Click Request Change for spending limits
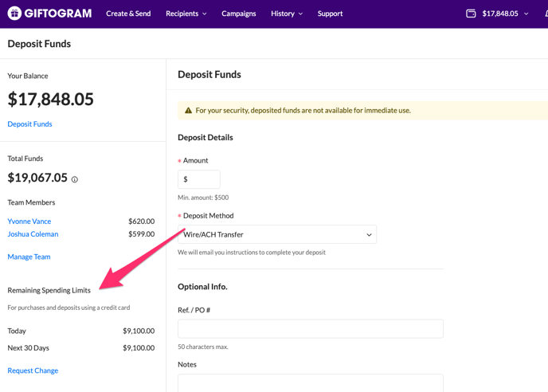 pyautogui.click(x=33, y=370)
